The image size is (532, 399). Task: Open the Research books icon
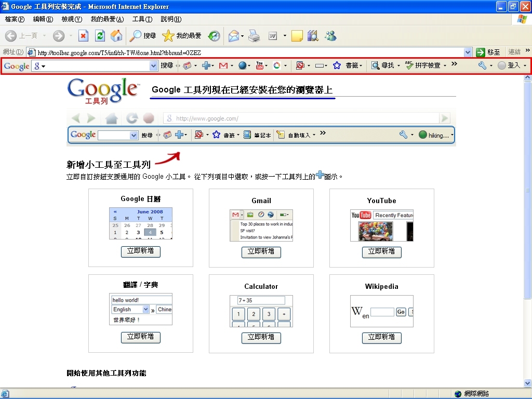pyautogui.click(x=313, y=36)
